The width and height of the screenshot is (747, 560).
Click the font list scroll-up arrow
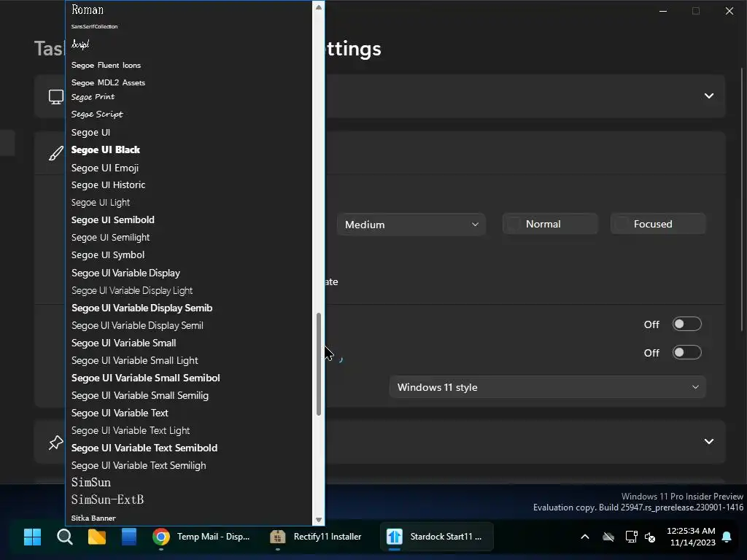(x=319, y=7)
